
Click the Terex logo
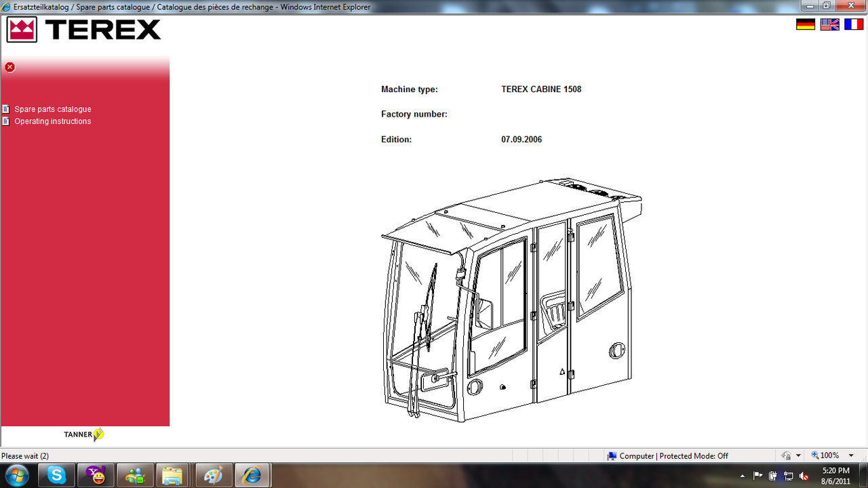(x=83, y=30)
